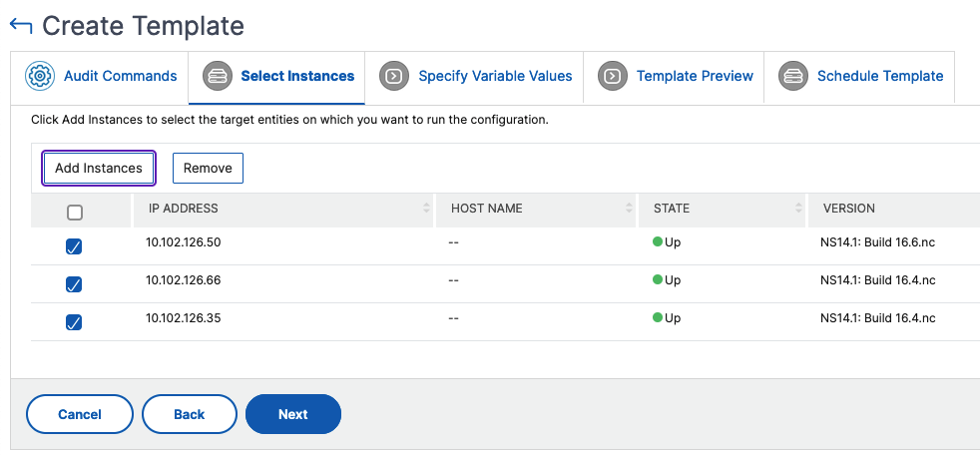Click the VERSION column header label
This screenshot has width=980, height=455.
848,209
